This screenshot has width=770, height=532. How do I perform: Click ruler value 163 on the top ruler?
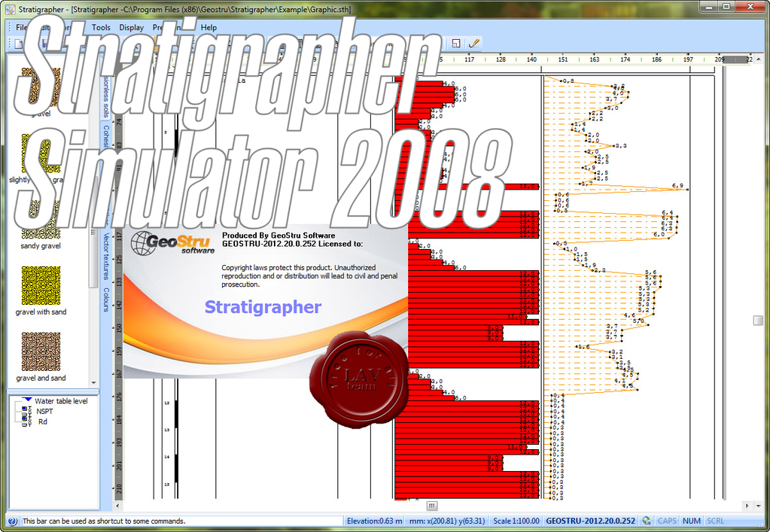pyautogui.click(x=594, y=59)
